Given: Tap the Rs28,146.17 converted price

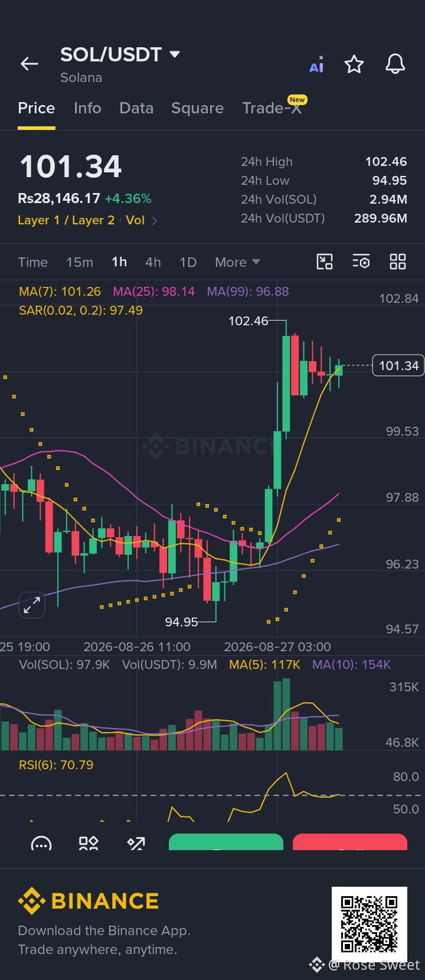Looking at the screenshot, I should [x=59, y=198].
